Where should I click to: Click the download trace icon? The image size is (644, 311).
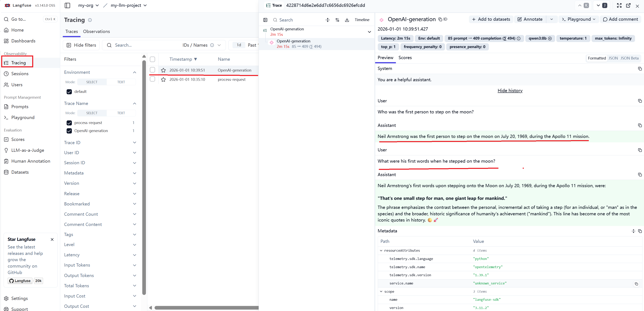click(347, 20)
